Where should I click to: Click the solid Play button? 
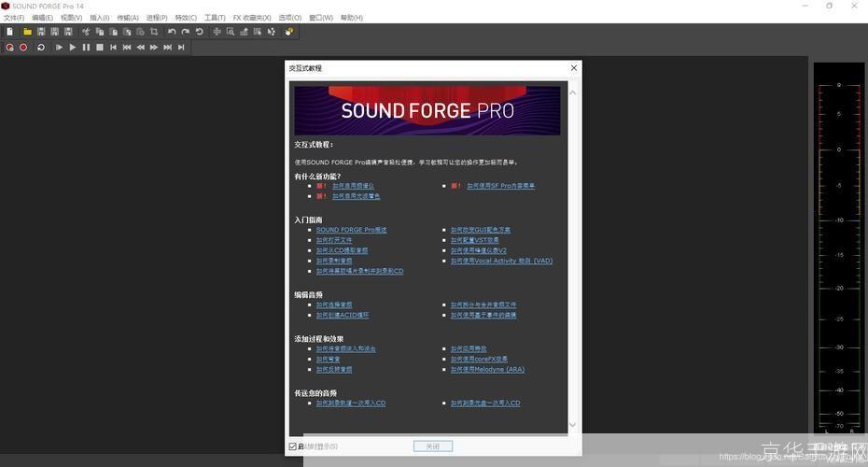[x=73, y=48]
